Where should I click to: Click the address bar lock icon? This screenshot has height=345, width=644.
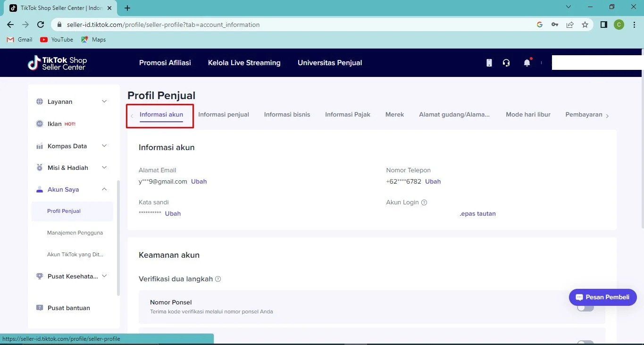(59, 25)
